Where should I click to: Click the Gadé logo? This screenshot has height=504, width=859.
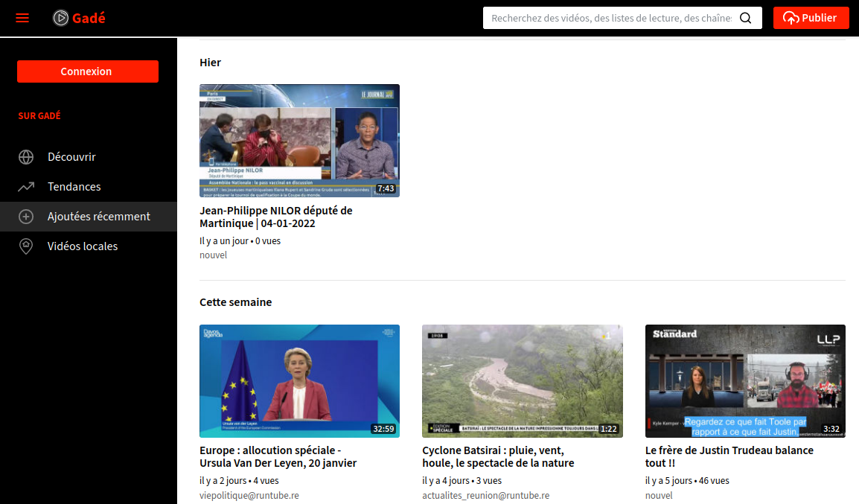(x=79, y=18)
